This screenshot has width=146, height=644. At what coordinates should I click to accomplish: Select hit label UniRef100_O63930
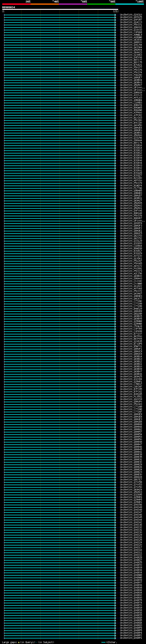pos(131,40)
